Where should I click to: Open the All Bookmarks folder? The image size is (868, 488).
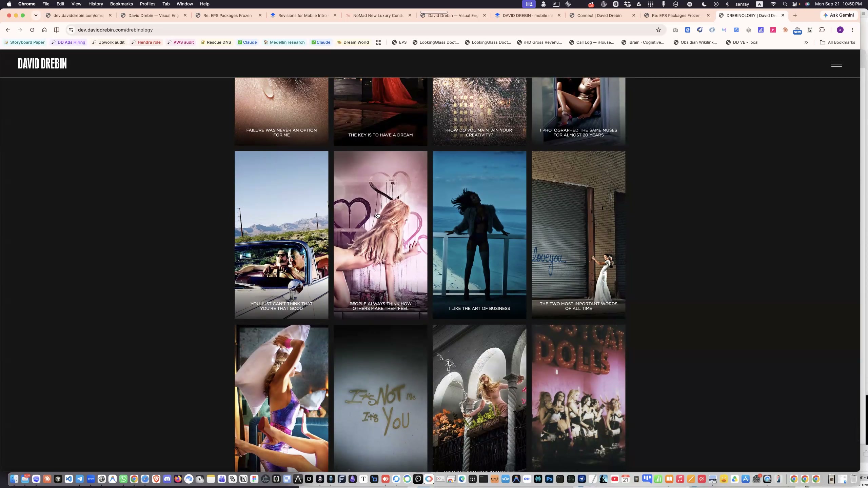click(837, 42)
